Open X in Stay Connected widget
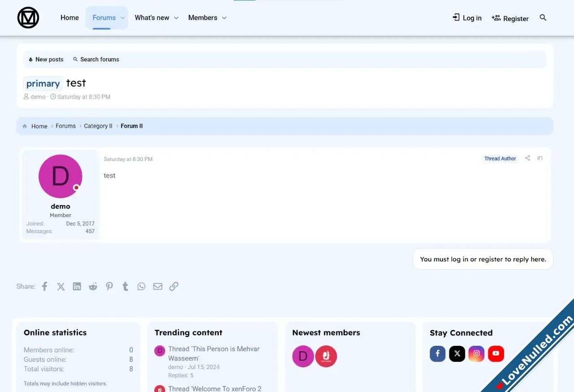Viewport: 574px width, 392px height. 457,353
